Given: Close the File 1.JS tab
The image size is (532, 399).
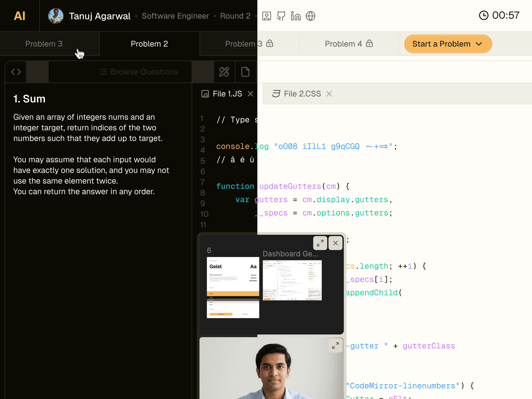Looking at the screenshot, I should 250,94.
